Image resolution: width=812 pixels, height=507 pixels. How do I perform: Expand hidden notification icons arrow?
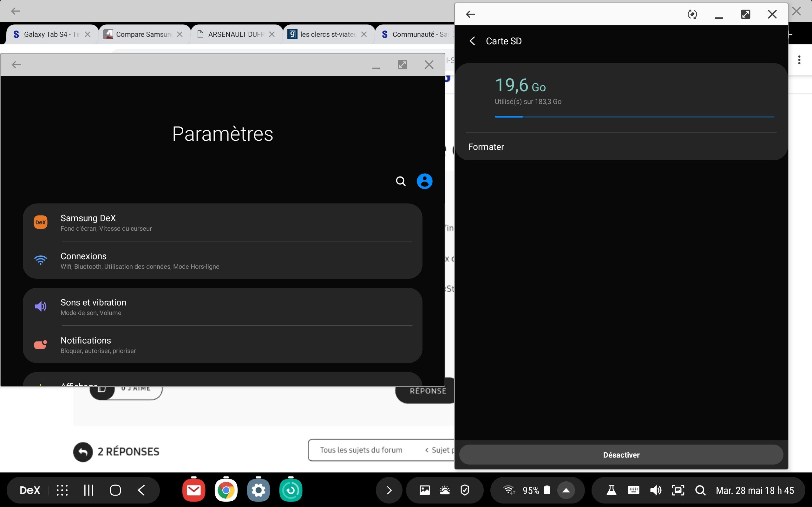pos(389,490)
